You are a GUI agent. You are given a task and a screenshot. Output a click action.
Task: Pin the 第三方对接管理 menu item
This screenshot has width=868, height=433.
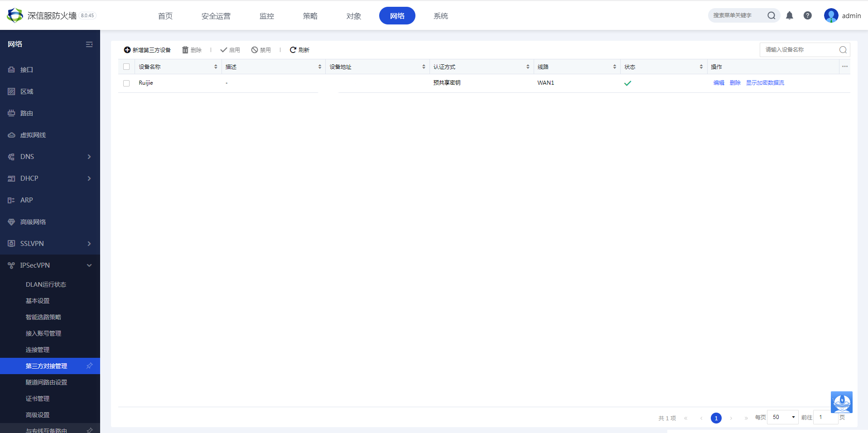[x=90, y=366]
